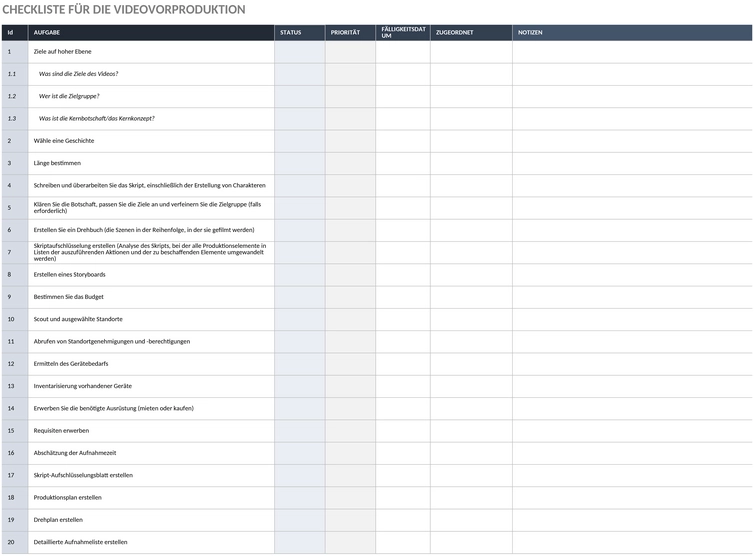Select 'Abrufen von Standortgenehmigungen und -berechtigungen'
Screen dimensions: 754x556
112,341
